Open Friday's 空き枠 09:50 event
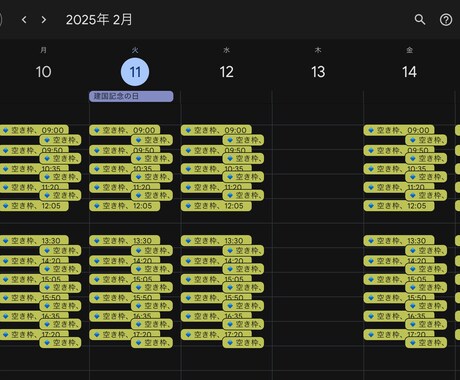The image size is (460, 380). [x=399, y=150]
